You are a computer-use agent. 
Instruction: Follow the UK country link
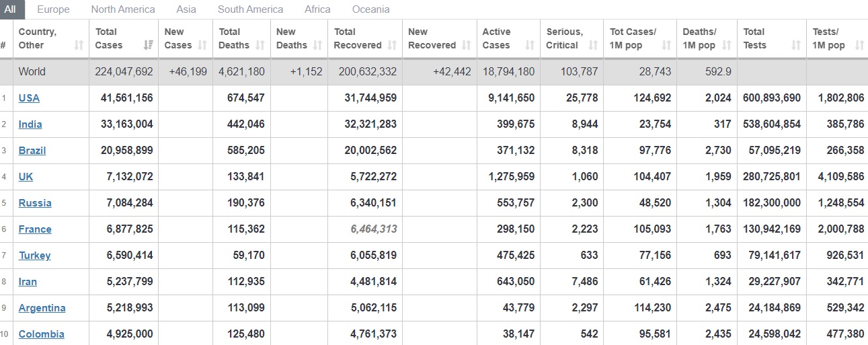[26, 176]
